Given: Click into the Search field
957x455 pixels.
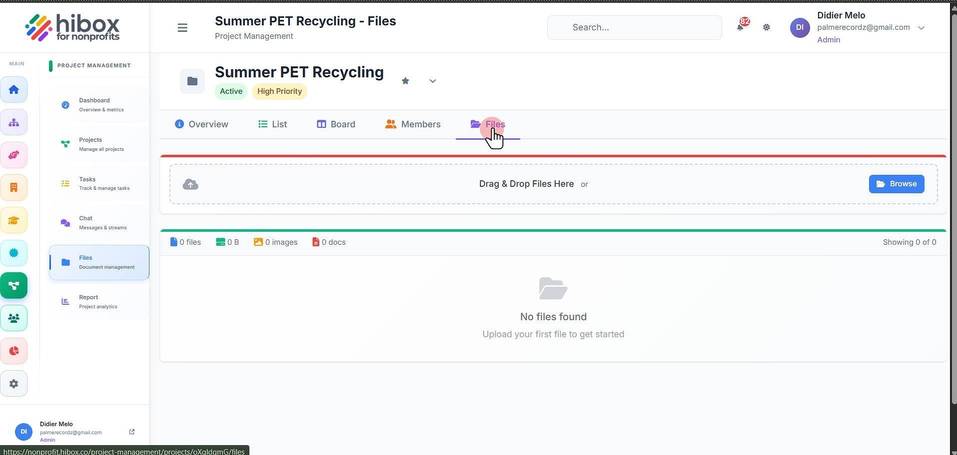Looking at the screenshot, I should pos(635,27).
